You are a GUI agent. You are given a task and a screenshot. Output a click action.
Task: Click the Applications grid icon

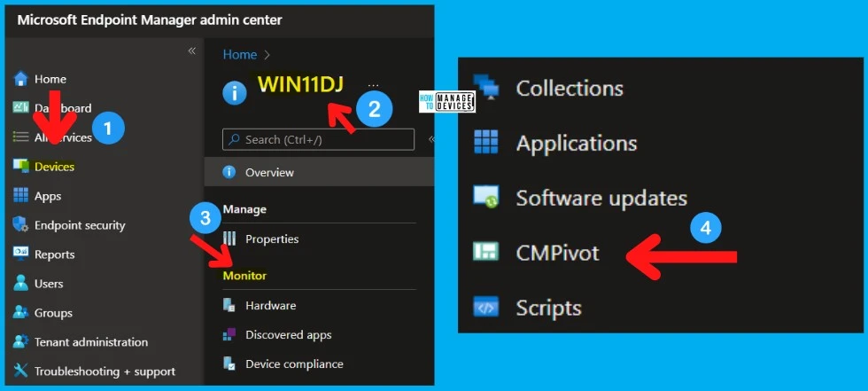pyautogui.click(x=486, y=143)
